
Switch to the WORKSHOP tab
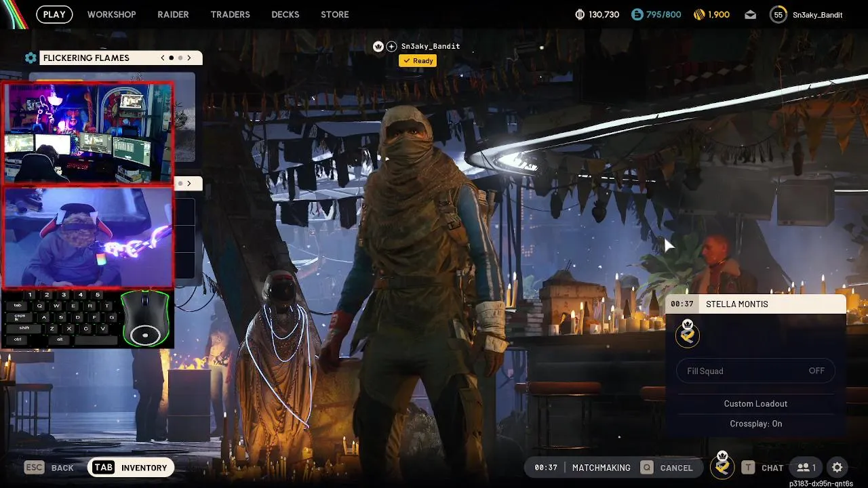(x=111, y=14)
